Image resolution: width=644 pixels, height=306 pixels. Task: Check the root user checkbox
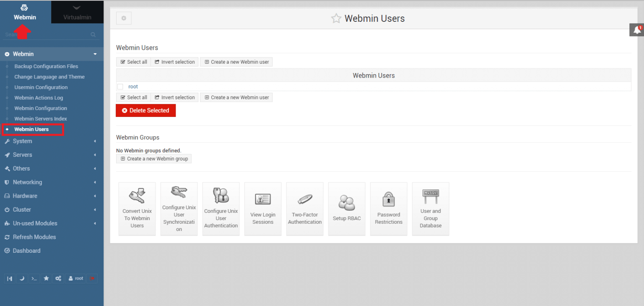tap(120, 87)
